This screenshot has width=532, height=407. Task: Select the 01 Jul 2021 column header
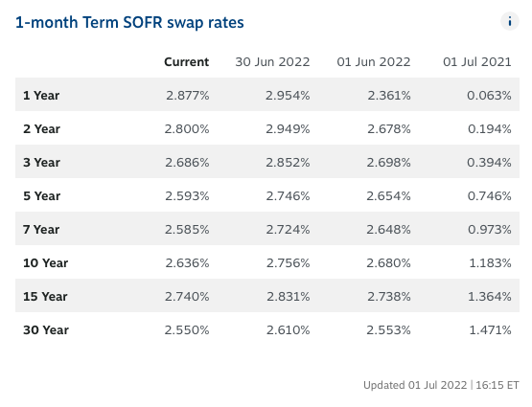coord(477,62)
